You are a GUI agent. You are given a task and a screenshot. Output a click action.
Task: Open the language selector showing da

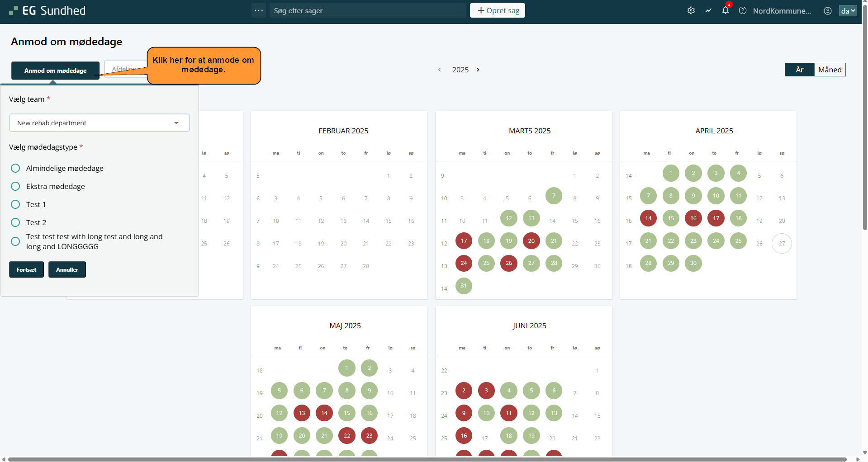point(848,10)
